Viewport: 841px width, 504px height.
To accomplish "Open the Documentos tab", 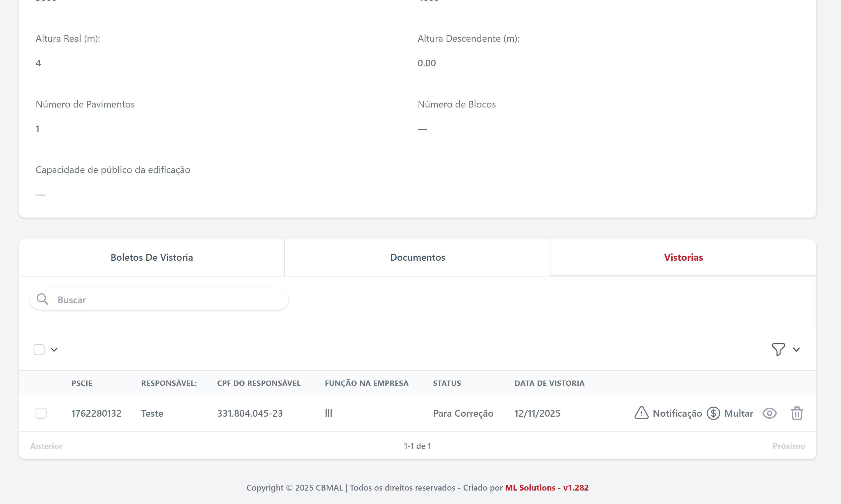I will pos(417,257).
